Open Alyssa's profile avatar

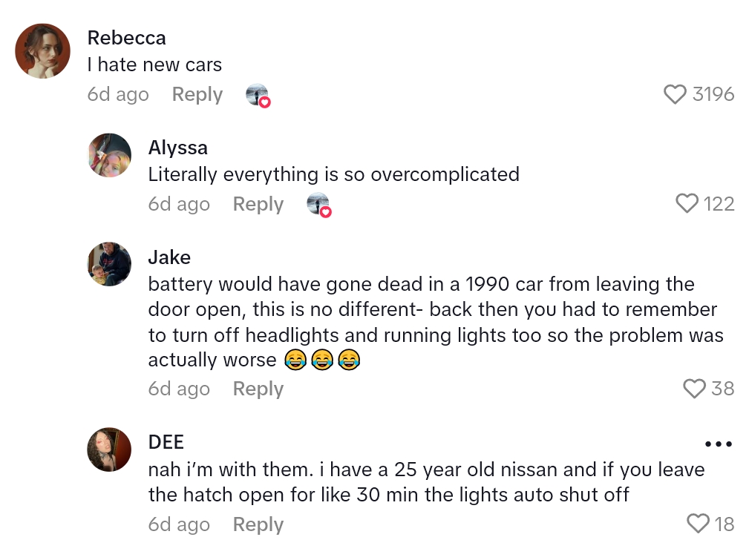click(110, 155)
